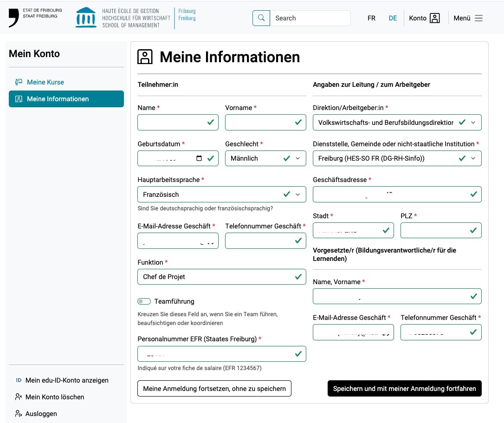Click the search magnifier icon
The image size is (504, 423).
[x=261, y=18]
